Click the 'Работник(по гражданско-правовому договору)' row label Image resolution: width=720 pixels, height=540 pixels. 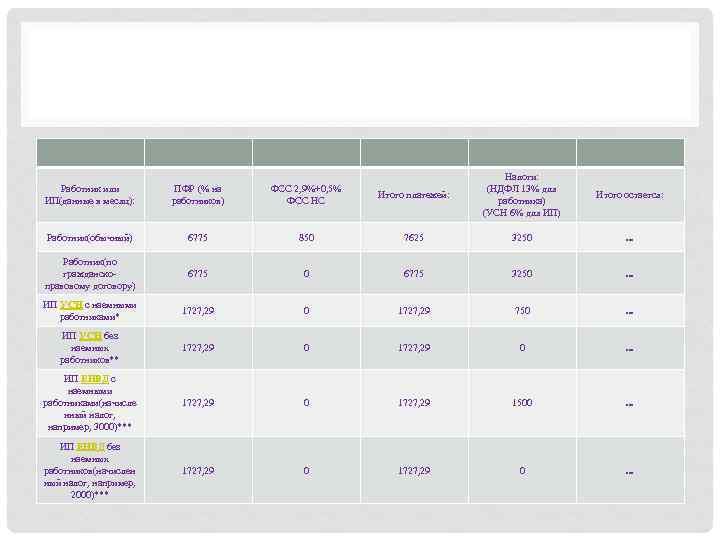pos(90,274)
